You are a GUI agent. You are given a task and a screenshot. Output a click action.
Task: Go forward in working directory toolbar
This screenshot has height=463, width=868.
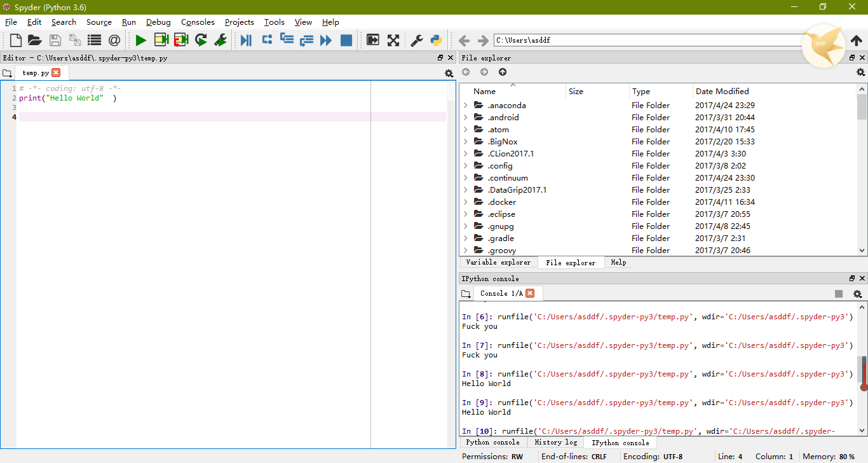484,40
